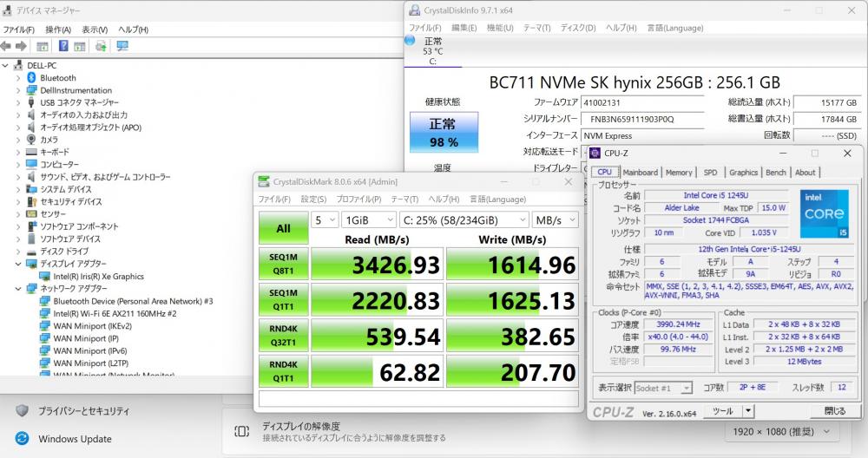Expand the キーボード node
Screen dimensions: 868x458
[x=18, y=152]
